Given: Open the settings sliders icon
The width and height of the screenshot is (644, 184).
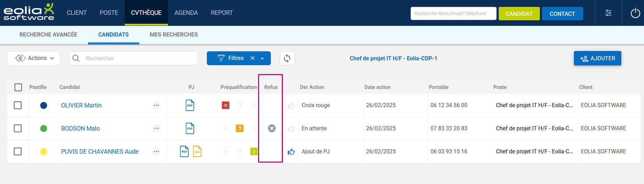Looking at the screenshot, I should coord(608,13).
